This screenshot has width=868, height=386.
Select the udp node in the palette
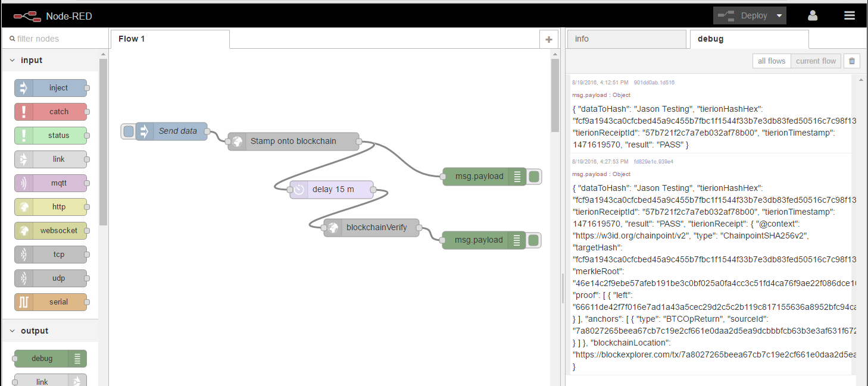click(x=51, y=278)
